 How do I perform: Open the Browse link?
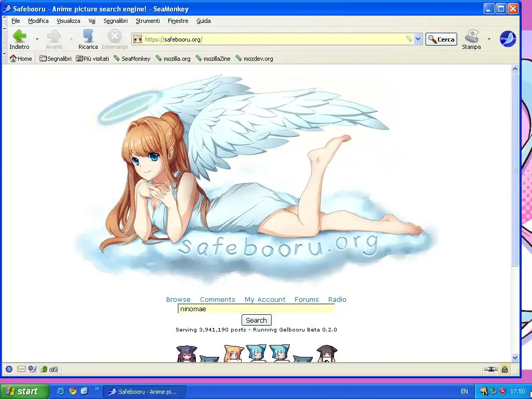(178, 300)
